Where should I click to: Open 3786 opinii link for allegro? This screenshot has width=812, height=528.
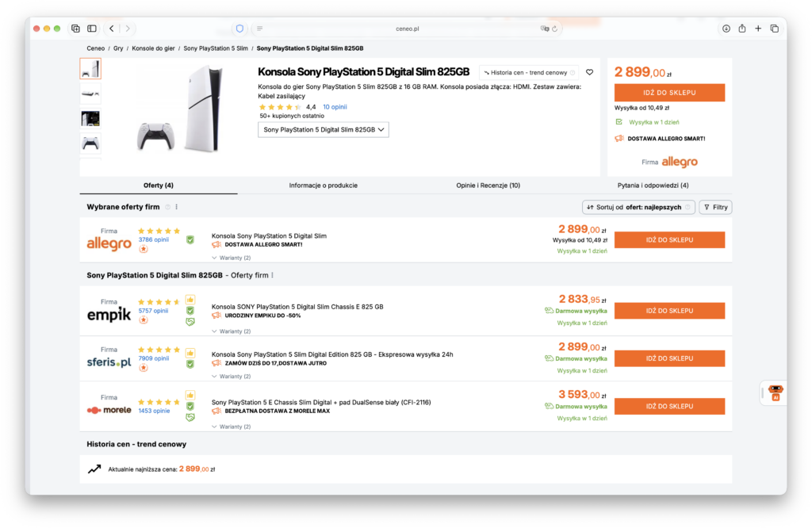pos(153,239)
